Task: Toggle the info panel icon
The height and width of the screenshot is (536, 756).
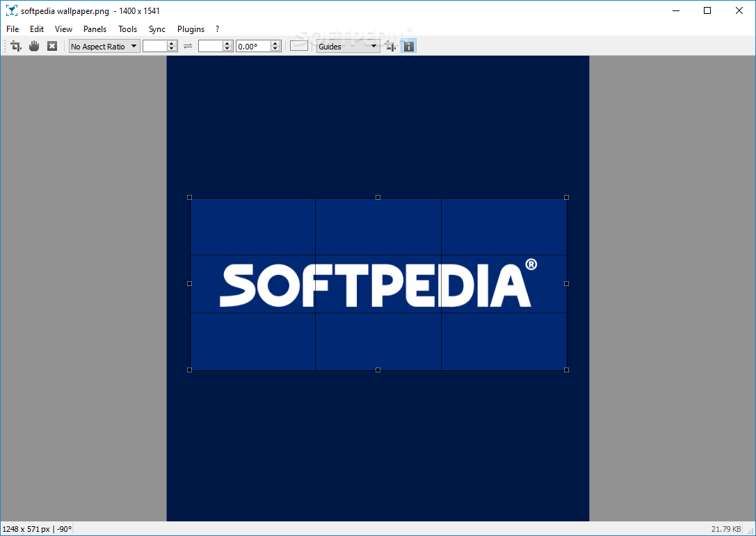Action: point(408,47)
